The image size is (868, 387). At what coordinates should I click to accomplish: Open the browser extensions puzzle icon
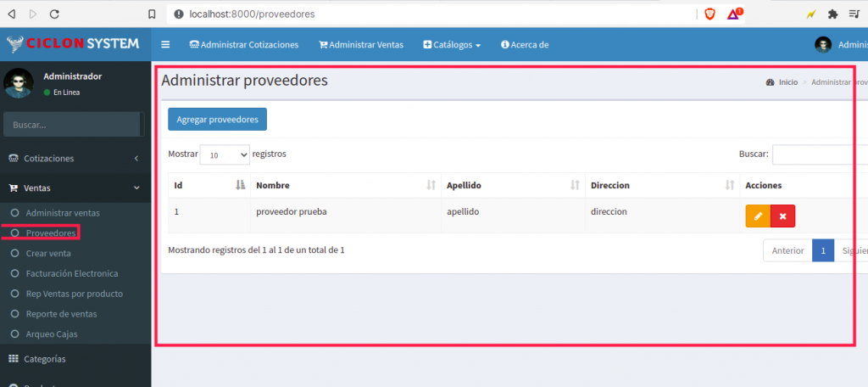[832, 14]
